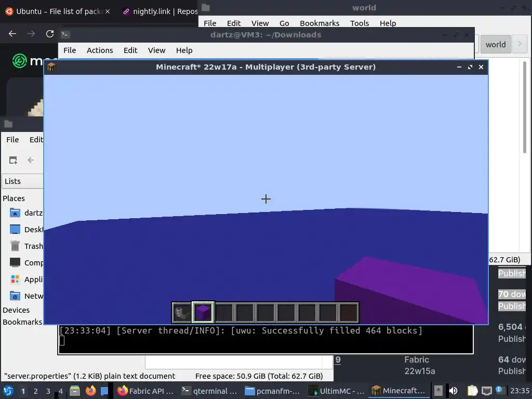Switch to virtual desktop 4
Image resolution: width=532 pixels, height=399 pixels.
coord(61,391)
